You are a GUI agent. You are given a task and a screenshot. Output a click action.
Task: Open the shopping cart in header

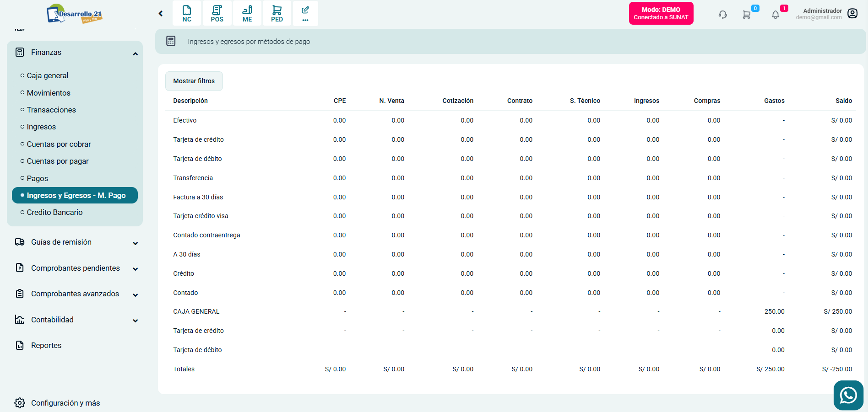(747, 15)
